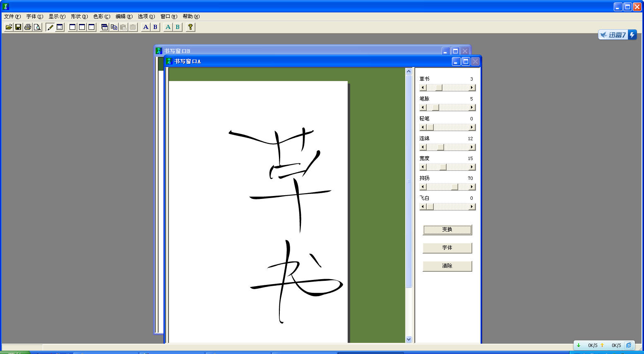Click the dotted selection frame icon
This screenshot has height=354, width=644.
pyautogui.click(x=60, y=27)
